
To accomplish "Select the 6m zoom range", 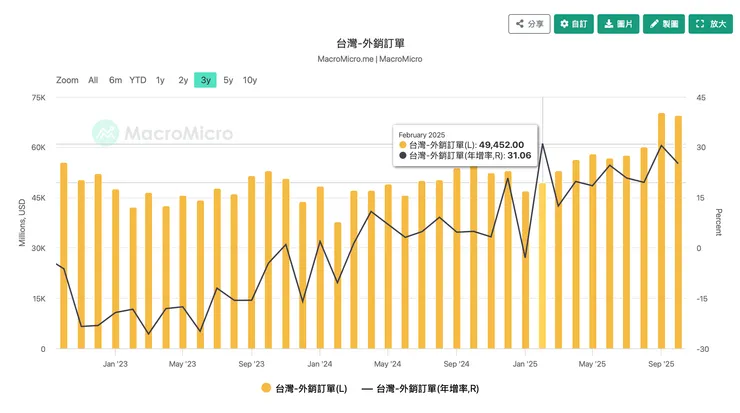I will (x=115, y=80).
